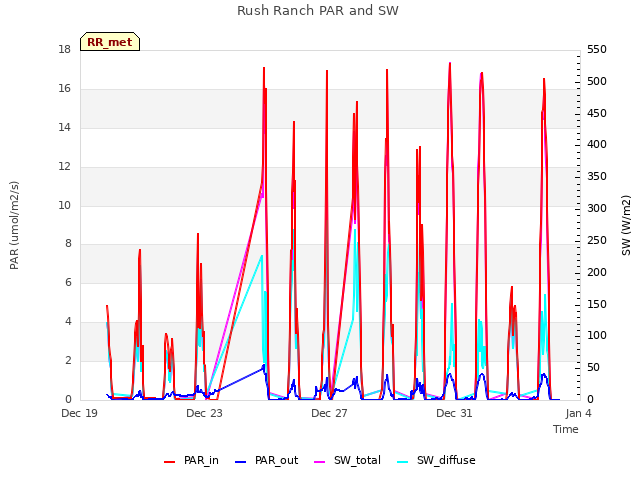Click the 100 tick on right axis
The width and height of the screenshot is (640, 480).
coord(597,336)
